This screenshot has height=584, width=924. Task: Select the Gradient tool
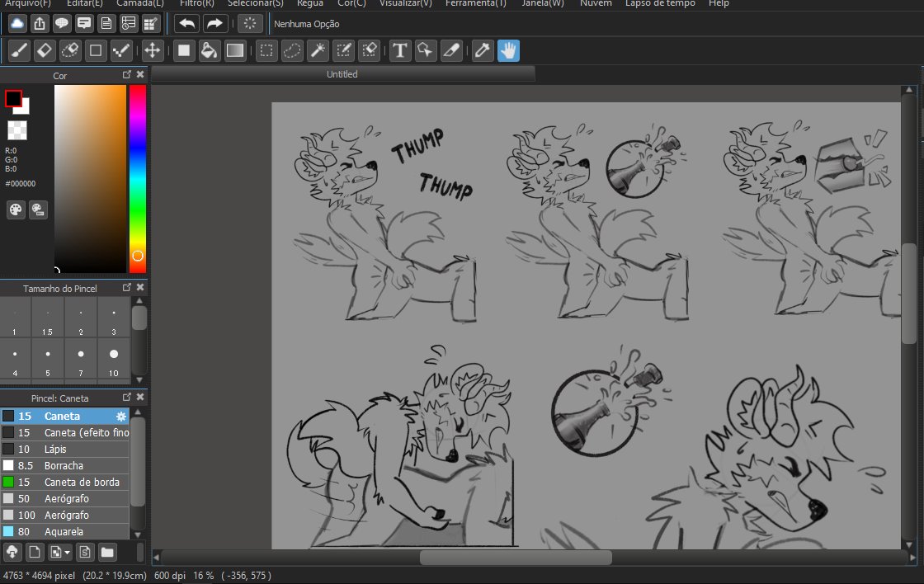pyautogui.click(x=235, y=50)
